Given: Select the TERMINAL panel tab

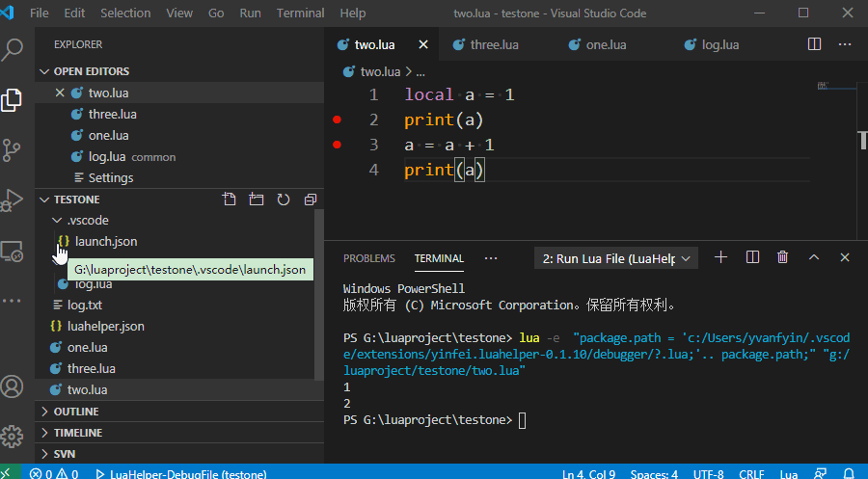Looking at the screenshot, I should tap(439, 258).
